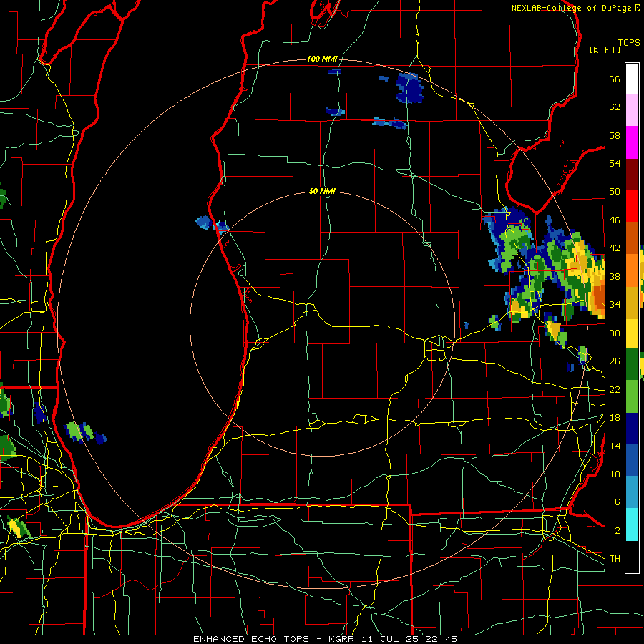Click the "TOPS" legend title
This screenshot has width=644, height=644.
(x=629, y=42)
